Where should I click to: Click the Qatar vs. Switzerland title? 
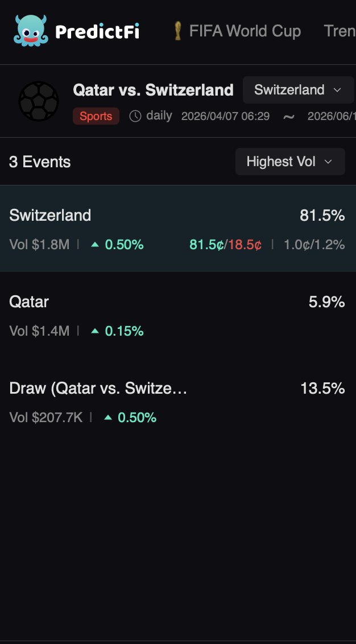153,89
